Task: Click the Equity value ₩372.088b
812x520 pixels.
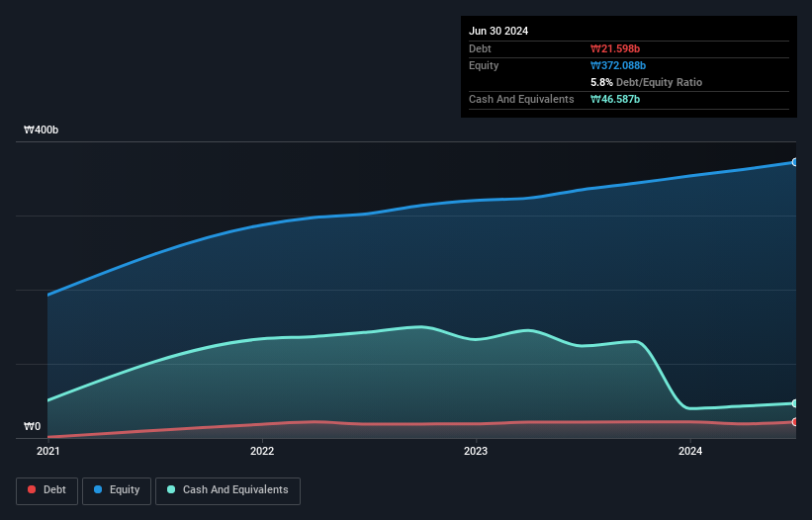Action: click(x=618, y=65)
